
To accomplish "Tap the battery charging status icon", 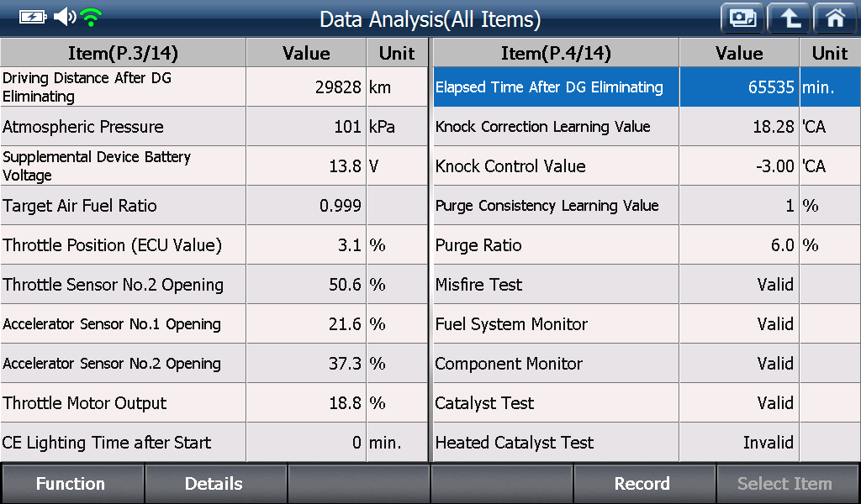I will coord(33,18).
